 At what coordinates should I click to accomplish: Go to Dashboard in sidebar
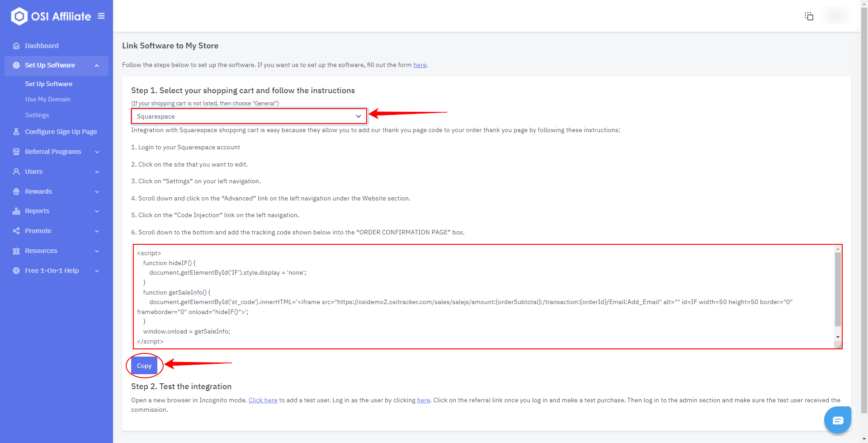click(42, 46)
